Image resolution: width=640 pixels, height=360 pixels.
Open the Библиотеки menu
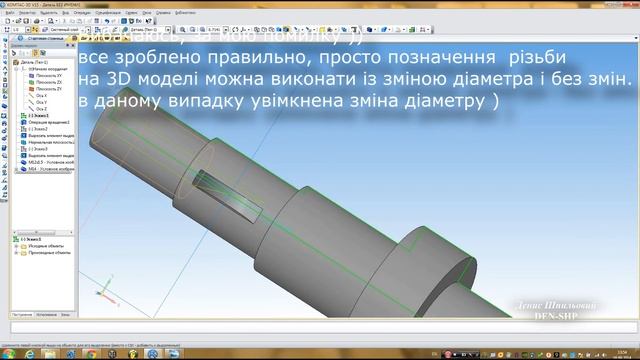pos(186,13)
